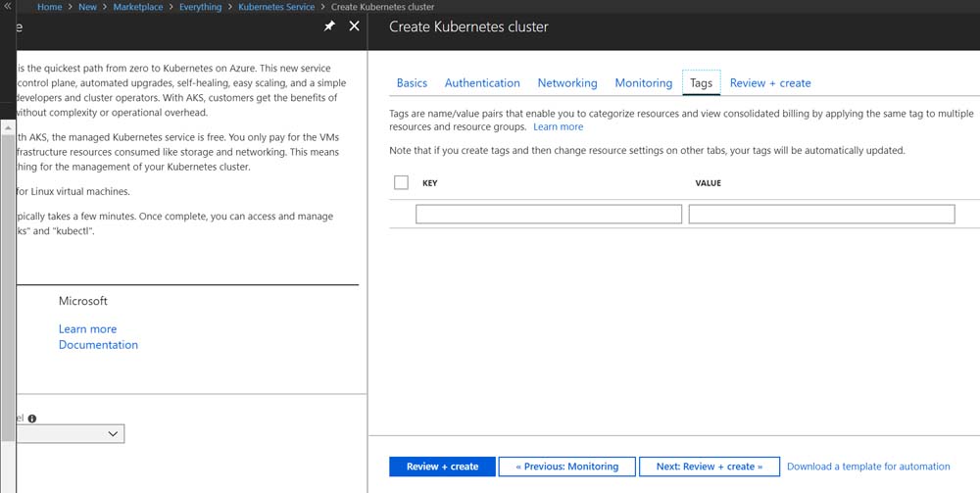Open the Documentation link under Microsoft
980x493 pixels.
[98, 345]
